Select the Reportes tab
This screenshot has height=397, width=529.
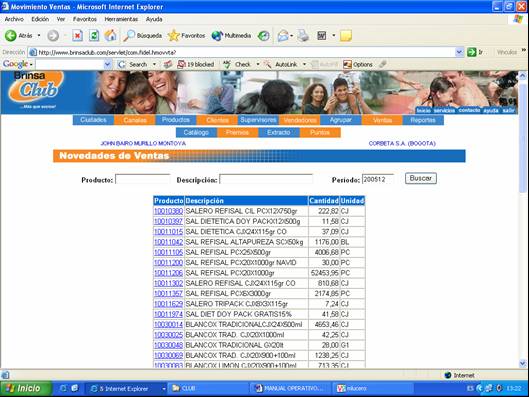(x=423, y=120)
